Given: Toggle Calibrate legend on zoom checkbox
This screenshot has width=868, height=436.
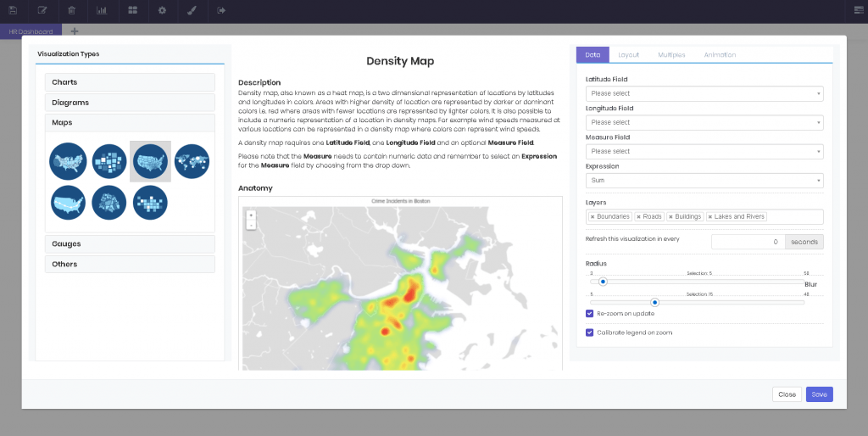Looking at the screenshot, I should pos(590,333).
